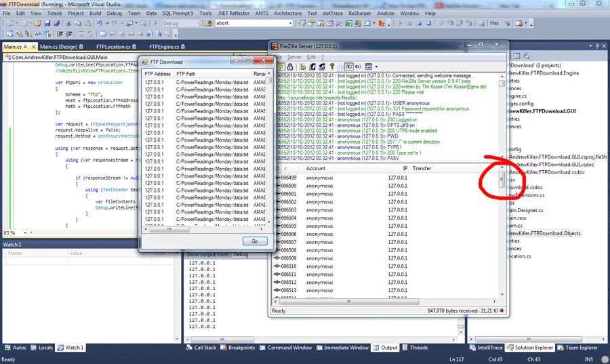Click the Undo arrow icon

[100, 23]
